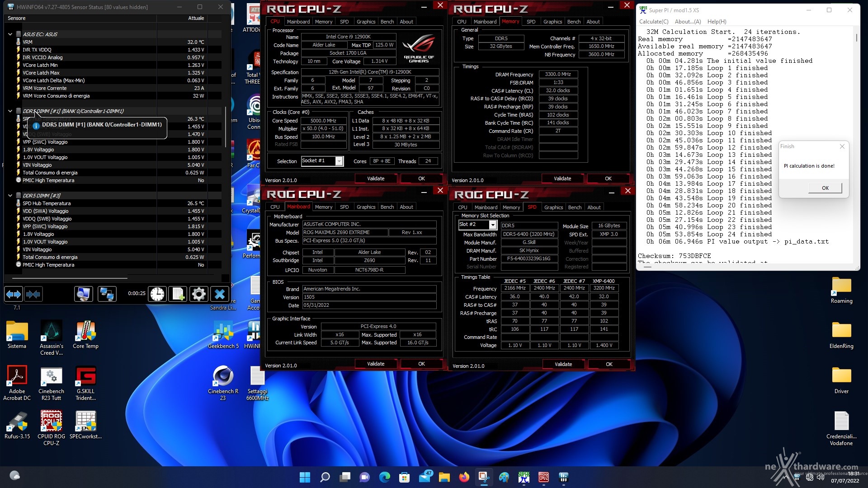Open the Core Temp desktop shortcut
This screenshot has height=488, width=868.
[x=85, y=335]
